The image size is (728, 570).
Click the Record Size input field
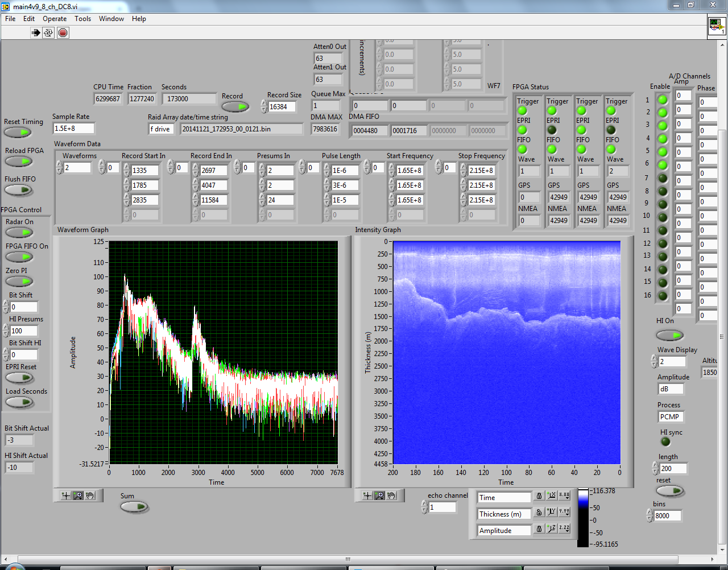pos(282,107)
